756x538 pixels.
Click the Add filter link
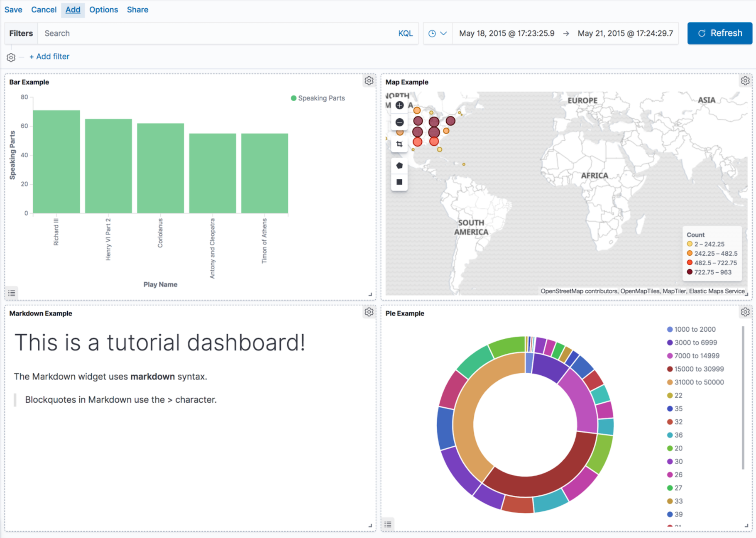(49, 56)
